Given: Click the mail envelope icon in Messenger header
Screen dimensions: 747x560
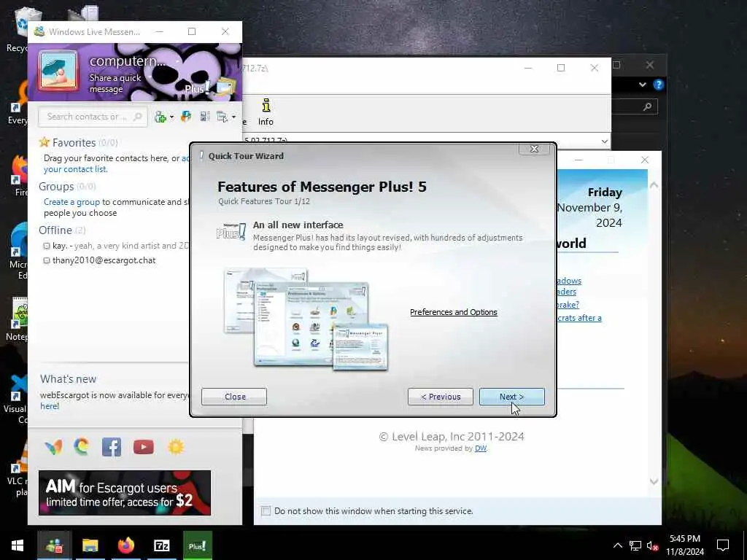Looking at the screenshot, I should [x=225, y=88].
